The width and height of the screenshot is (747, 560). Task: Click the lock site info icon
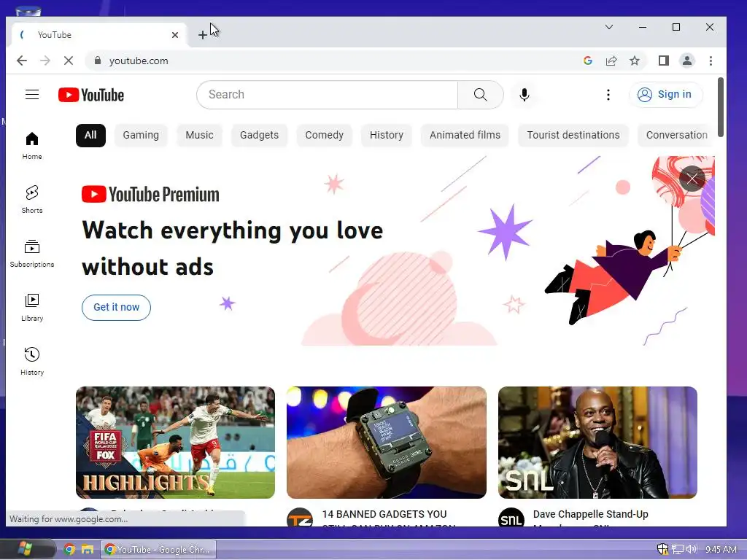(98, 61)
